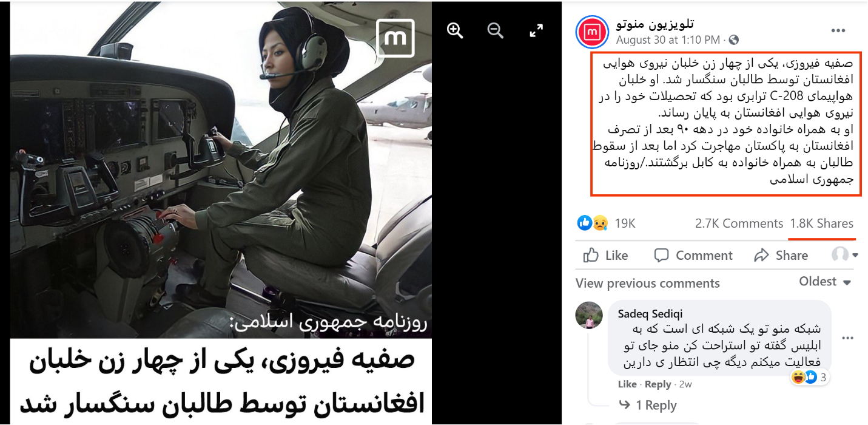Open post options three-dot menu

tap(838, 31)
